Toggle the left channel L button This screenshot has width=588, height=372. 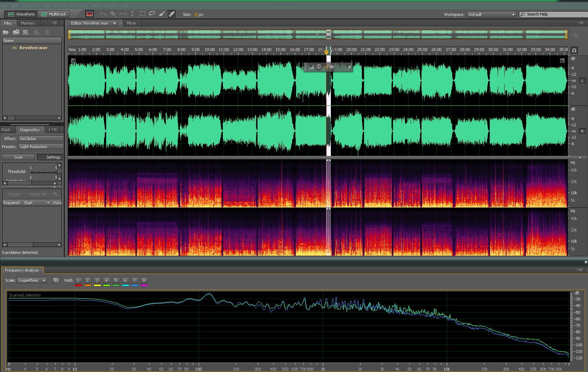tap(582, 81)
